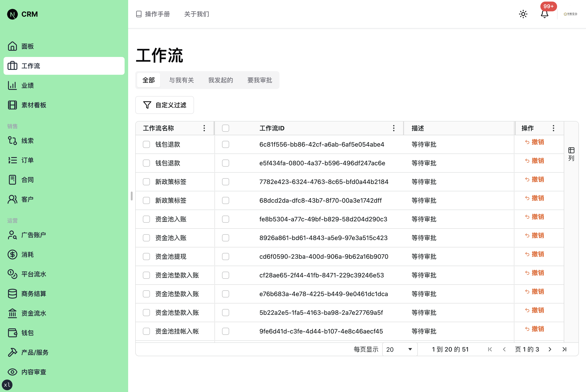Open 内容审查 content review section
The height and width of the screenshot is (392, 586).
[12, 372]
